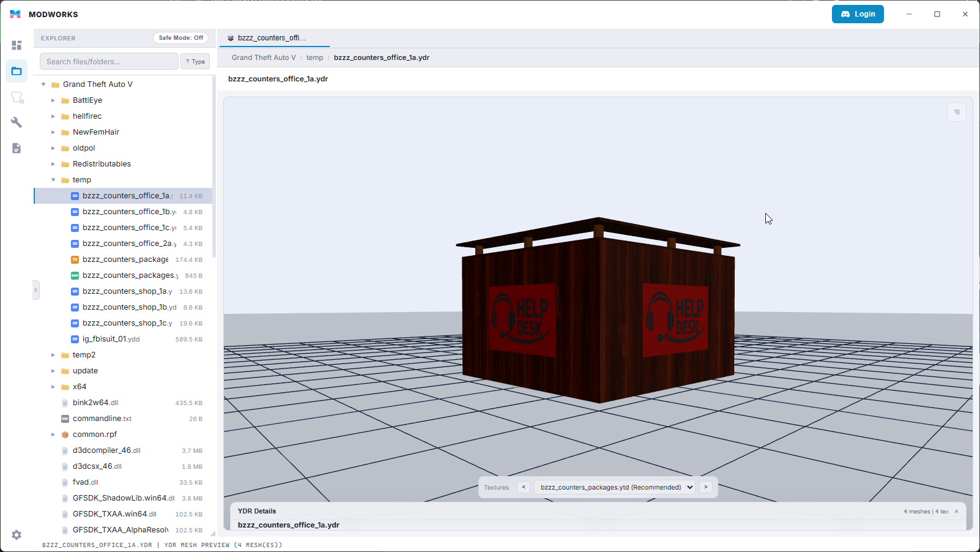980x552 pixels.
Task: Click the Login button
Action: pos(857,14)
